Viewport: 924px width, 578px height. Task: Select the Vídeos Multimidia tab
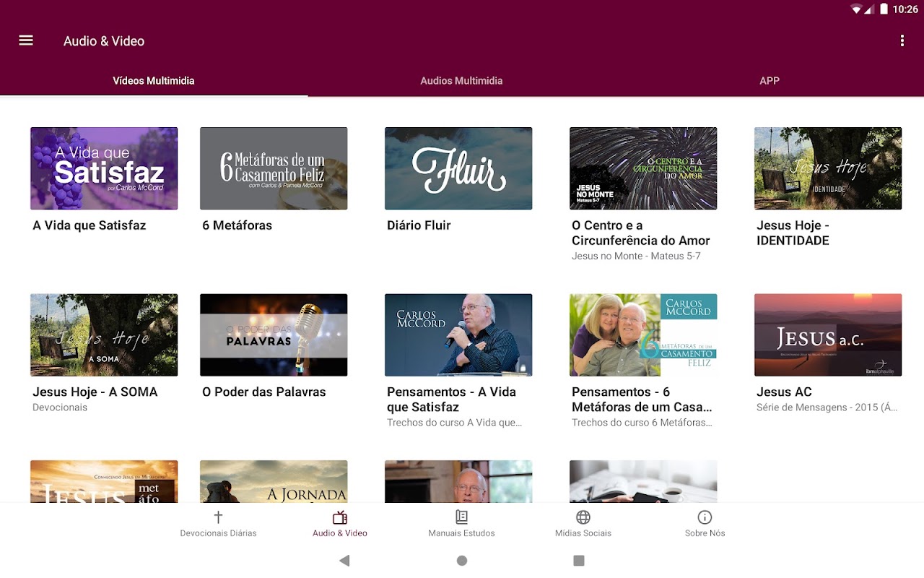point(154,81)
